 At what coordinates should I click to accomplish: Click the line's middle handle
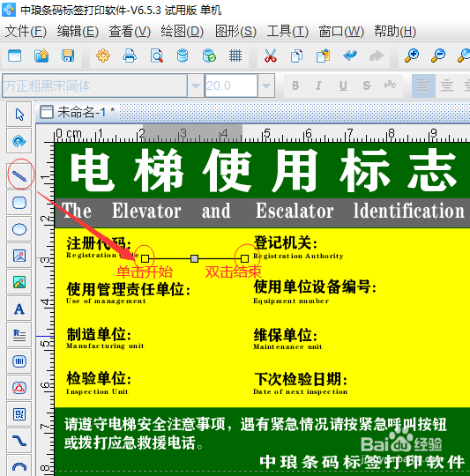tap(194, 258)
